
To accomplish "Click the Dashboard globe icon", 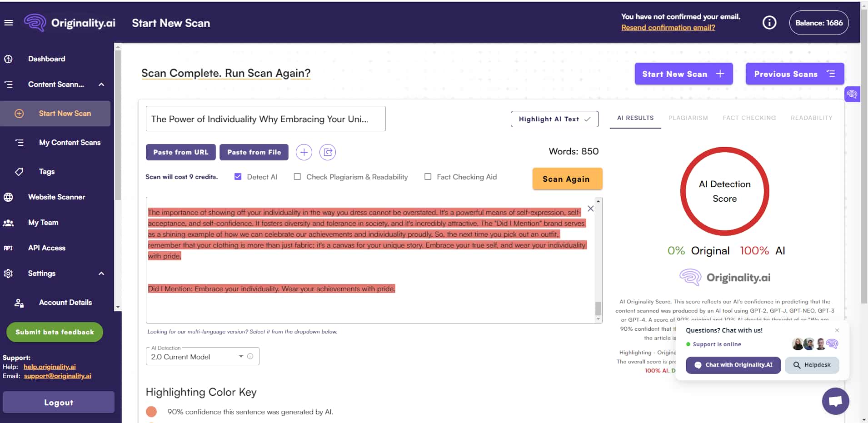I will (x=8, y=59).
